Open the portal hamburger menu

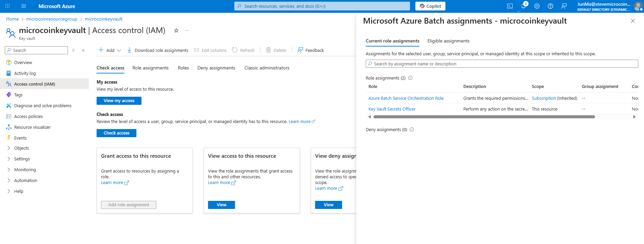coord(23,6)
